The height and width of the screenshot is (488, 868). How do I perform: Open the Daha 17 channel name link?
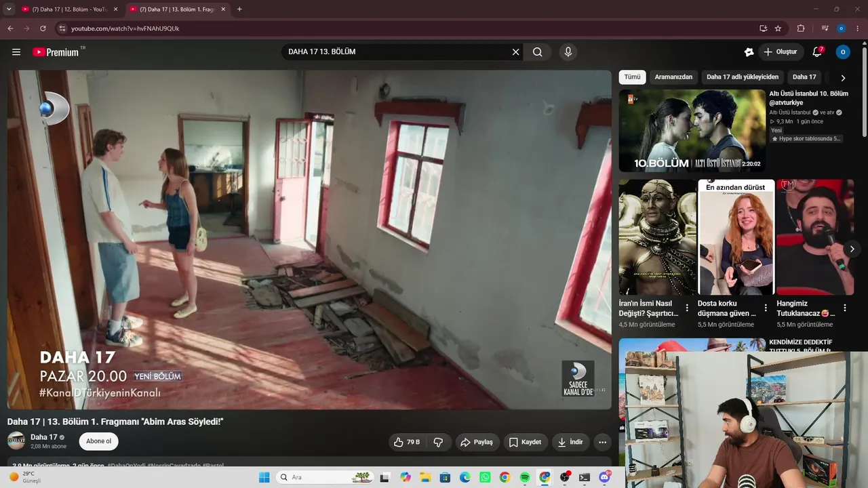[44, 437]
